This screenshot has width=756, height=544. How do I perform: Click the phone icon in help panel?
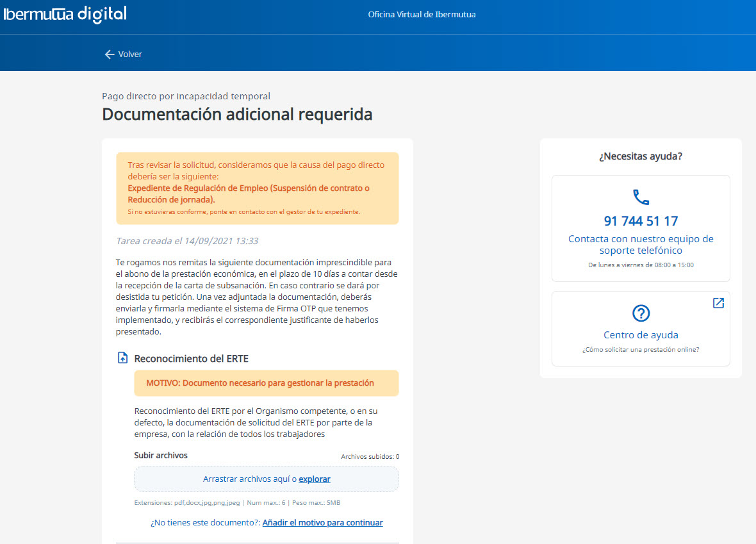pyautogui.click(x=641, y=197)
